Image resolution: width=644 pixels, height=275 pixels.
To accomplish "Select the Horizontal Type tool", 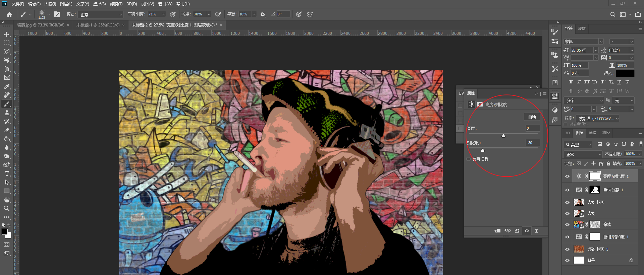I will 7,174.
